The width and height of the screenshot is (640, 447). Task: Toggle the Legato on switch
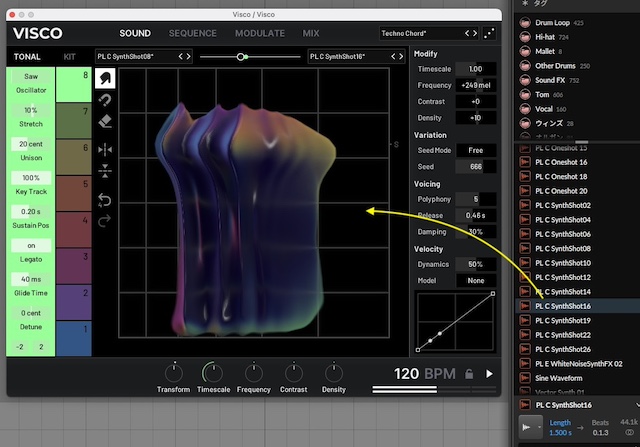tap(30, 246)
